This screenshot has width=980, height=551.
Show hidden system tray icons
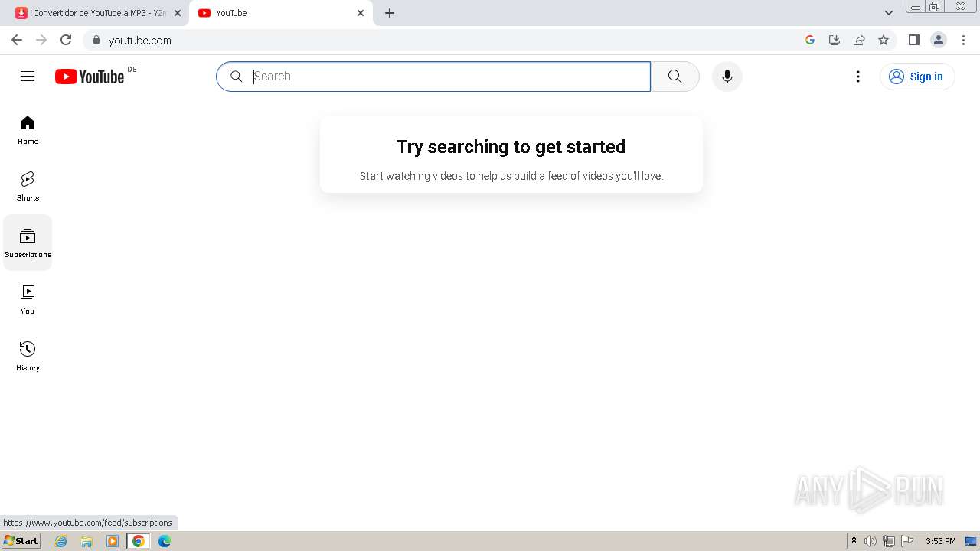854,541
